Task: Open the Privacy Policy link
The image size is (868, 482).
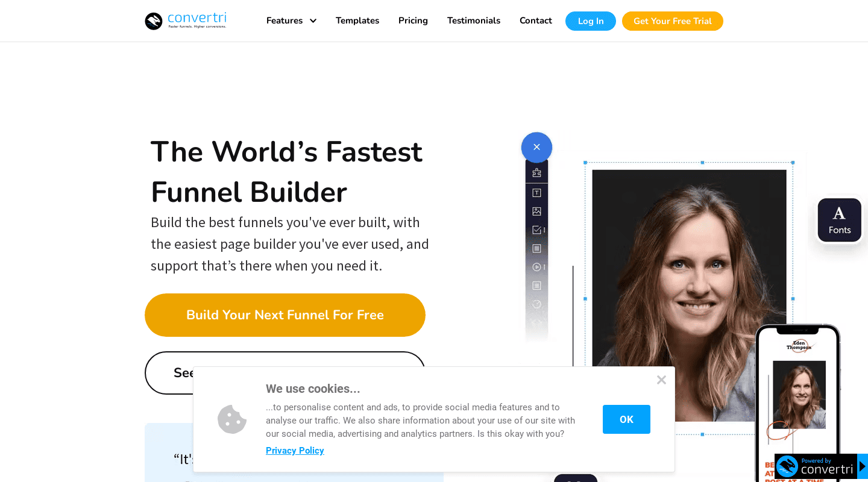Action: click(295, 451)
